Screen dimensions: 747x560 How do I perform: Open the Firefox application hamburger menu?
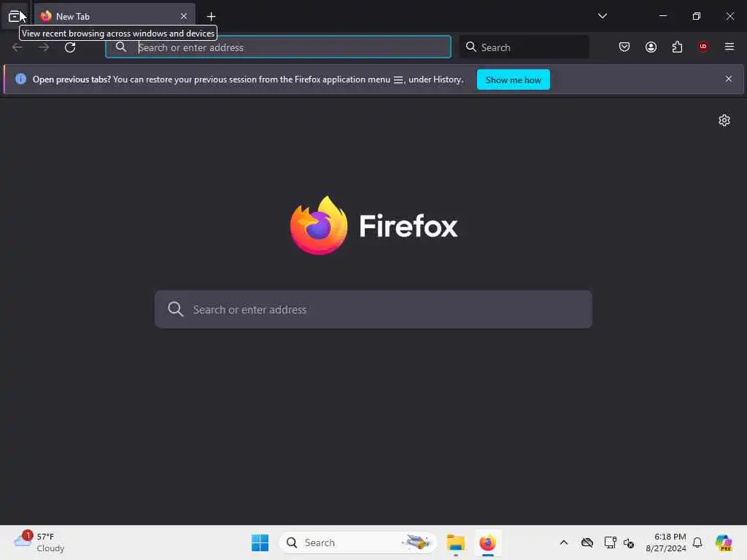click(729, 47)
